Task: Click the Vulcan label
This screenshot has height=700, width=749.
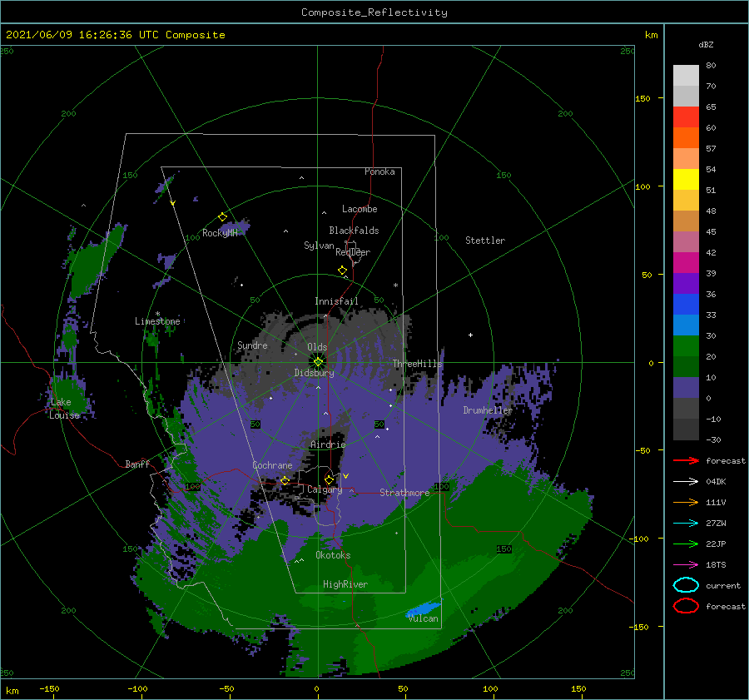Action: [x=424, y=618]
